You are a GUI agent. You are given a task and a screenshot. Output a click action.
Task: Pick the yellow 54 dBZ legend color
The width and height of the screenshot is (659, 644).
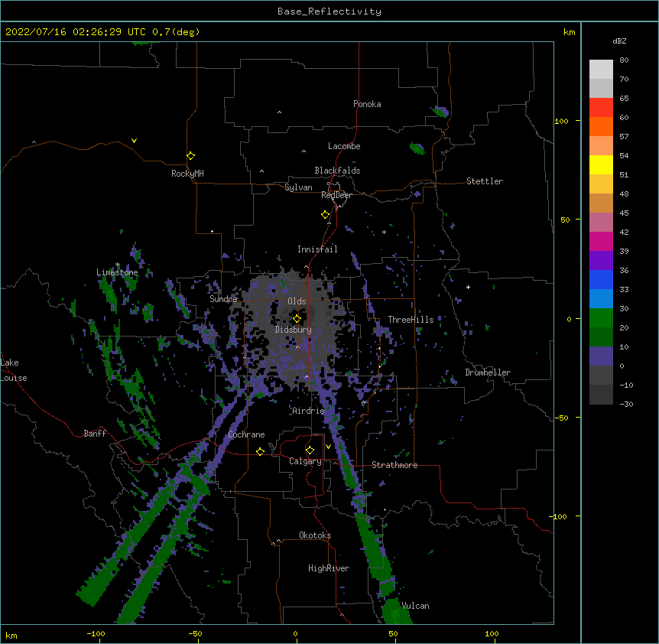(601, 164)
